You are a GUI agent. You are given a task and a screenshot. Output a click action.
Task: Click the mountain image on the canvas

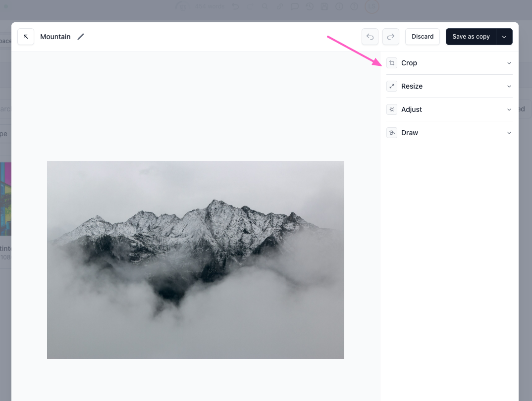(196, 260)
